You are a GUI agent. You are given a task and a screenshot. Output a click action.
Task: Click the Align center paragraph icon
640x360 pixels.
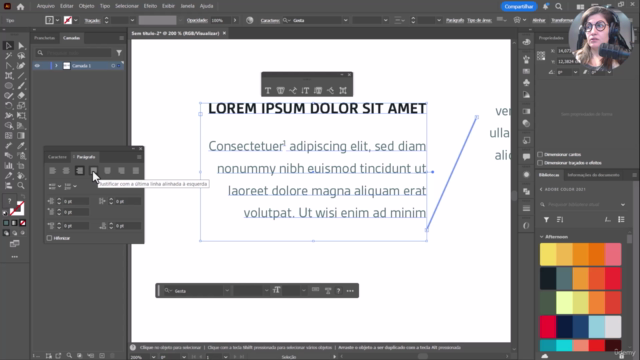coord(66,171)
